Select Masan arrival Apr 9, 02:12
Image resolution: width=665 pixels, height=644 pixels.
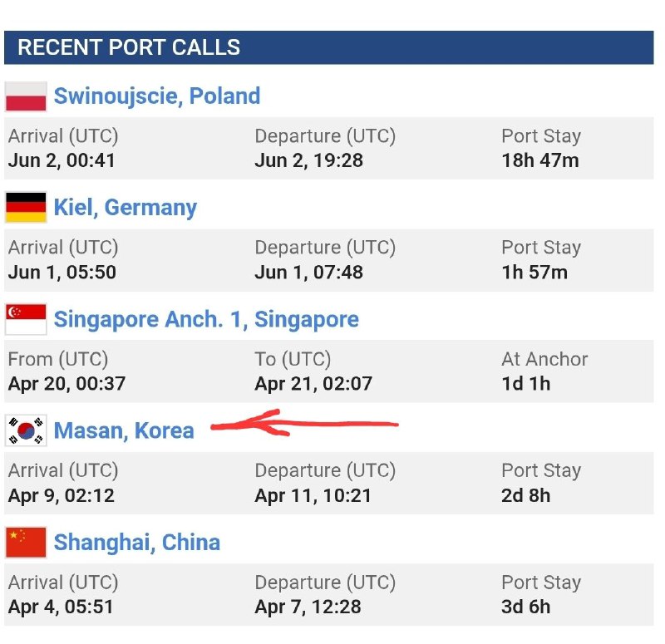click(x=61, y=495)
